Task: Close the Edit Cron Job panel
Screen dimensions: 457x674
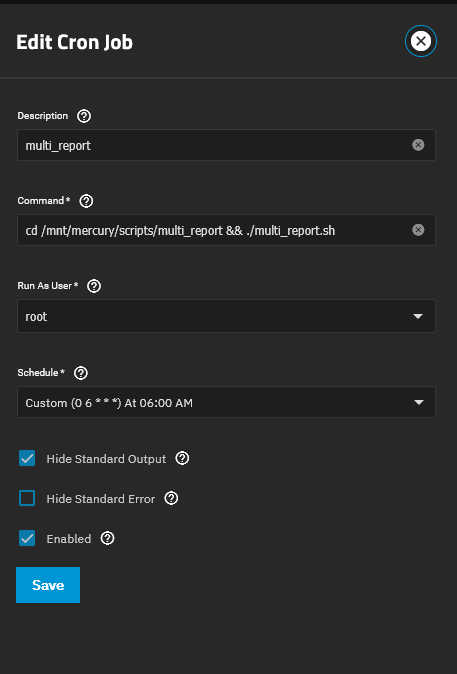Action: pos(420,41)
